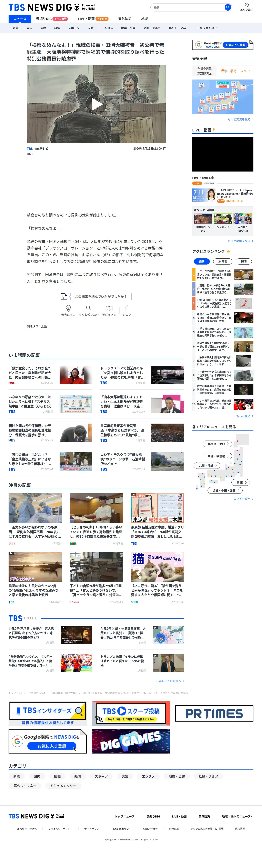Screen dimensions: 262x868
Task: Open the DIG GAMES banner
Action: (x=131, y=741)
